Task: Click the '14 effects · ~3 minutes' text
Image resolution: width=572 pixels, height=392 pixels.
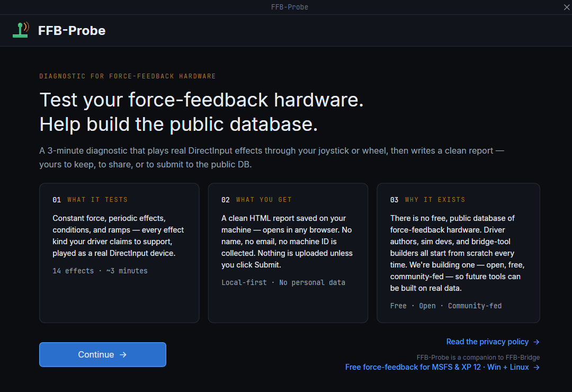Action: tap(100, 271)
